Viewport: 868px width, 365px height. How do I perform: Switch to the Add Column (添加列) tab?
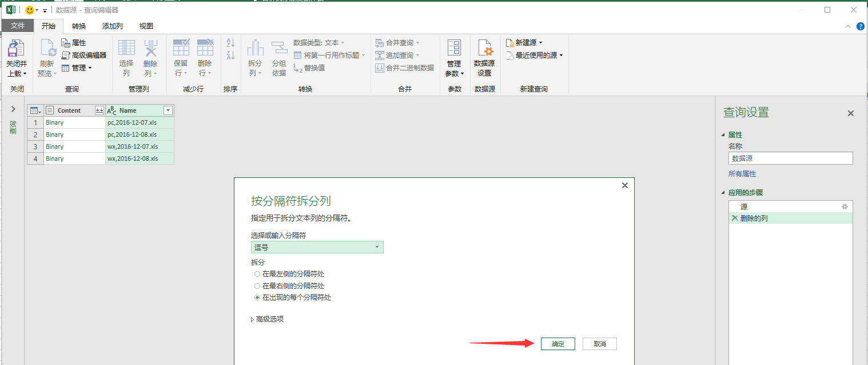[113, 26]
